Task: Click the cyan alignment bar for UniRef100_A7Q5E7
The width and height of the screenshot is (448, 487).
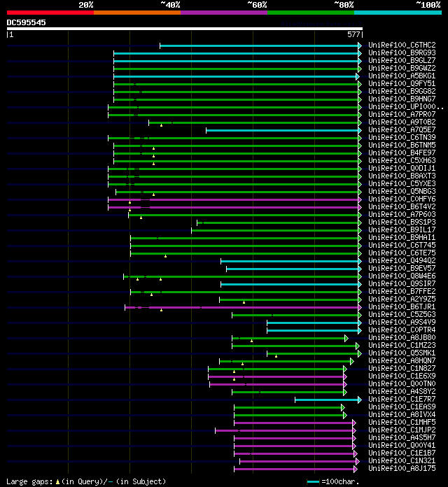Action: pos(282,130)
